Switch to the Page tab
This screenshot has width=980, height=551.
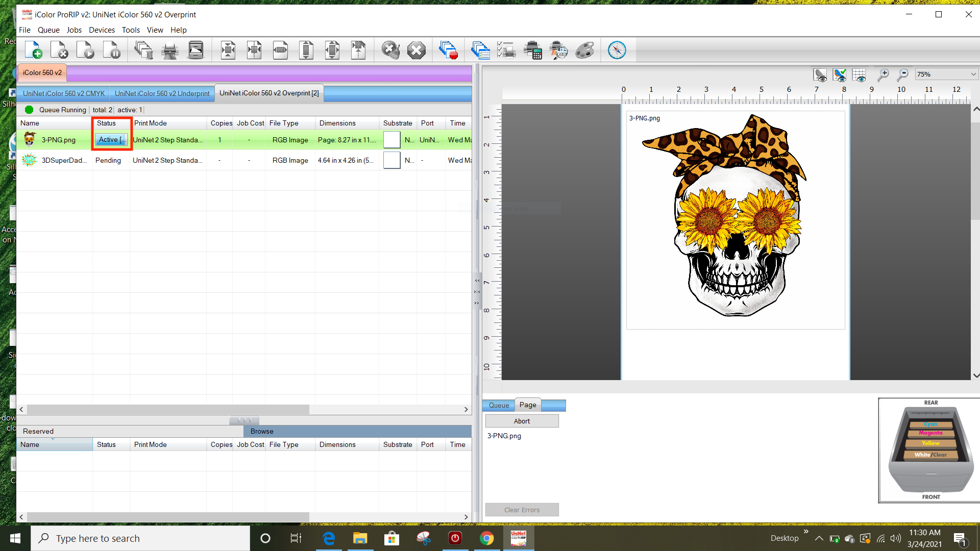(x=528, y=405)
